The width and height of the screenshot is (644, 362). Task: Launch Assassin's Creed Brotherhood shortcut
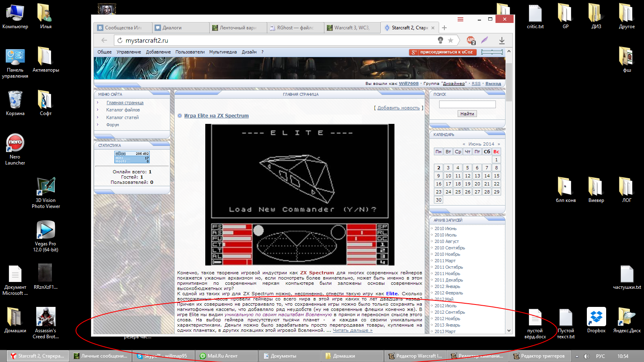point(45,323)
